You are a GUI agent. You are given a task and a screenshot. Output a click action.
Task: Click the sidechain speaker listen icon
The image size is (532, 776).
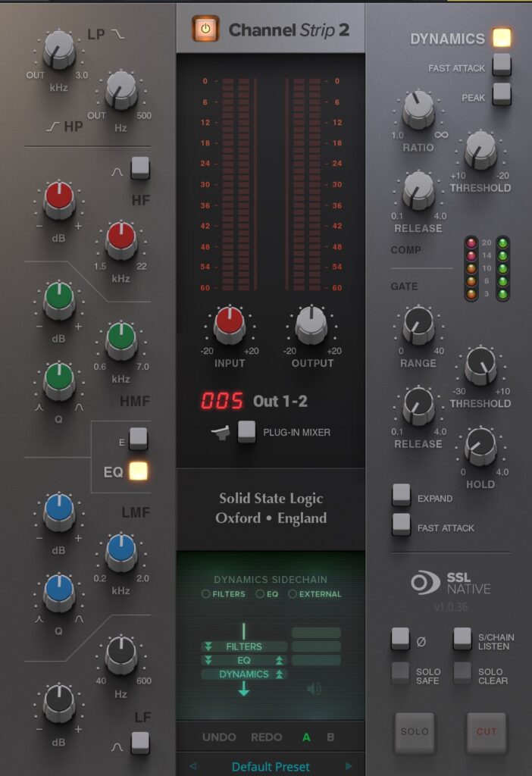315,689
